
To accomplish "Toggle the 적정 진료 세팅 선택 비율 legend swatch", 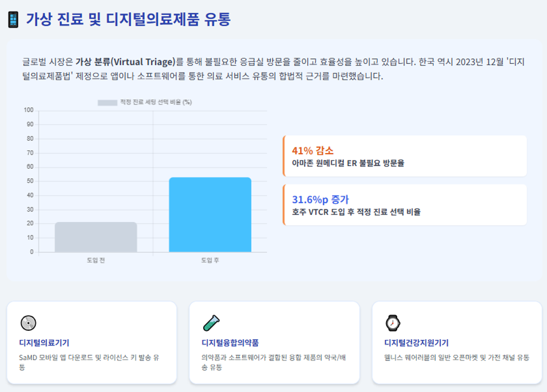I will pos(107,103).
